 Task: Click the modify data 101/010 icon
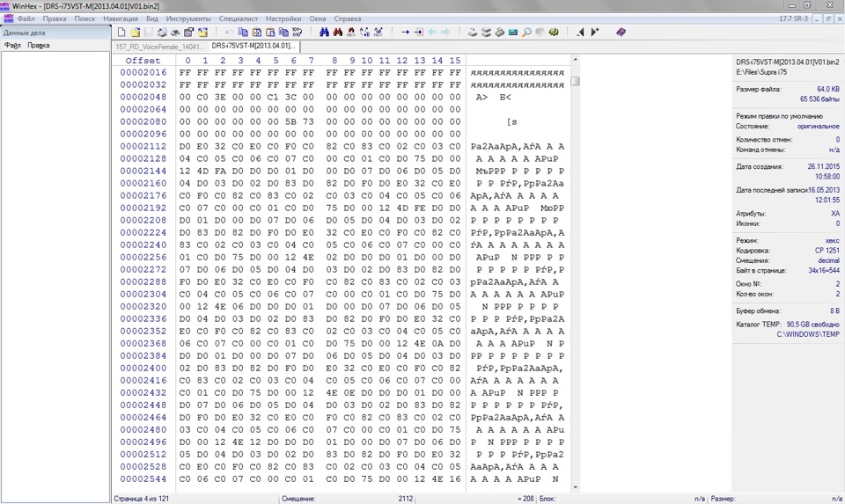tap(297, 33)
